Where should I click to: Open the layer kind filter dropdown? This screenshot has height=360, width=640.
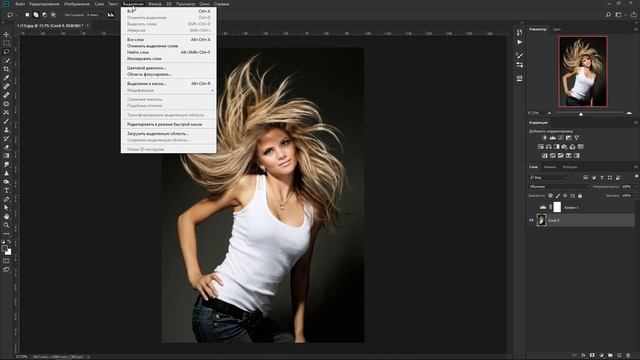(549, 178)
